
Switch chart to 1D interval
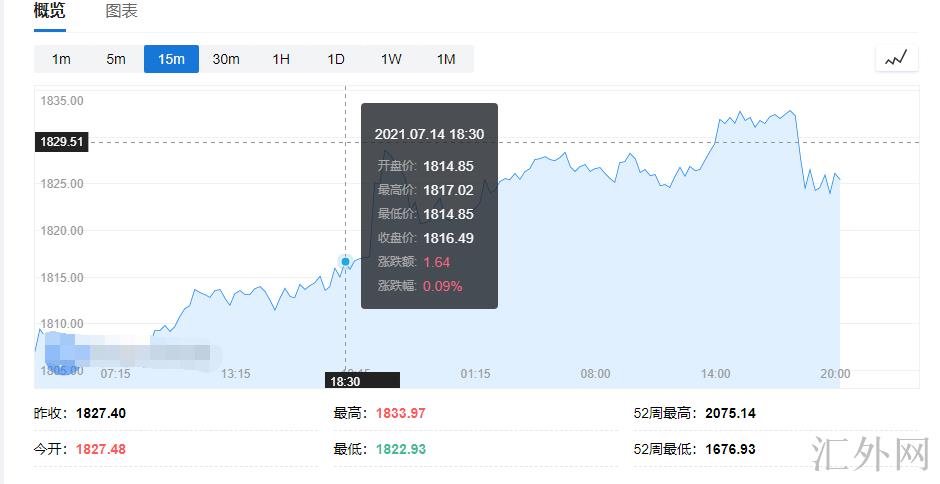click(336, 59)
